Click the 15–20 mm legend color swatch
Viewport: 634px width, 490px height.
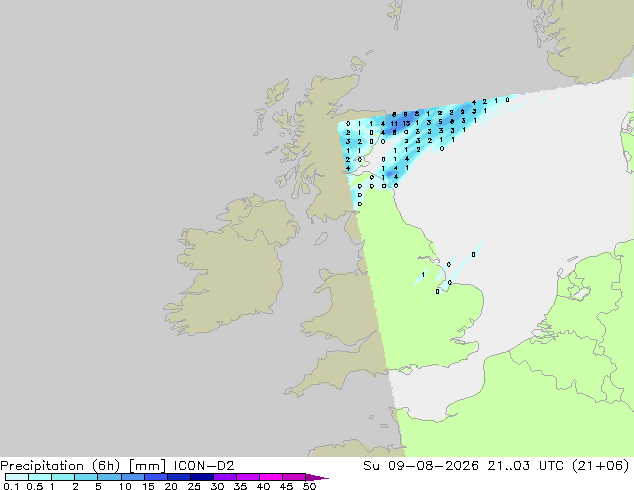pos(155,477)
